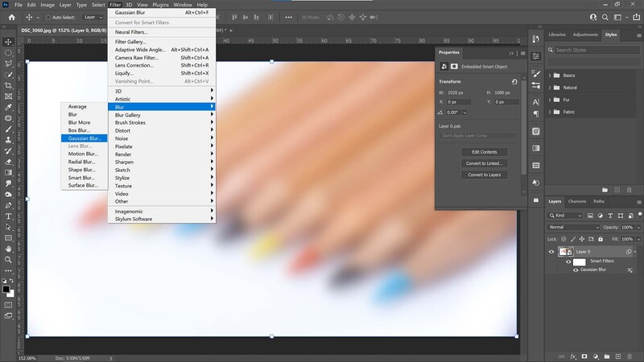
Task: Toggle pixel layer filter icon
Action: (590, 216)
